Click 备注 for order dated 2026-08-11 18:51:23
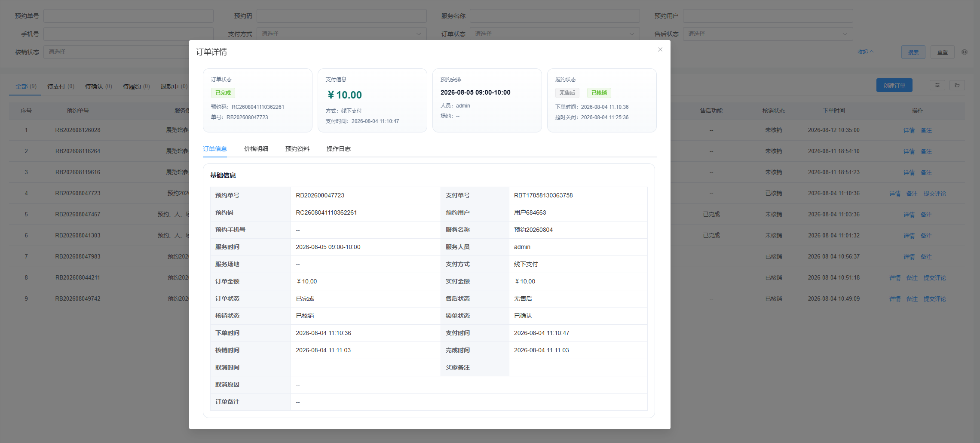Image resolution: width=980 pixels, height=443 pixels. coord(926,172)
